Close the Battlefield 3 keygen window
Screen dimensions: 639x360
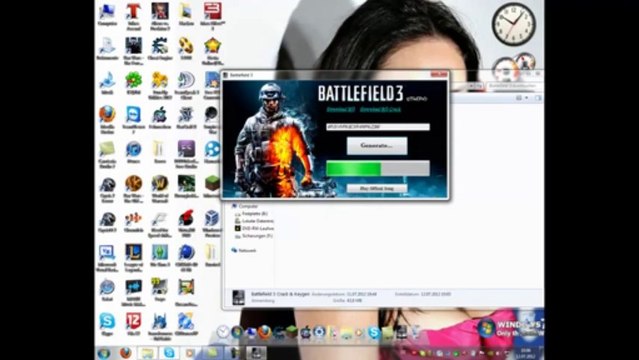click(439, 74)
